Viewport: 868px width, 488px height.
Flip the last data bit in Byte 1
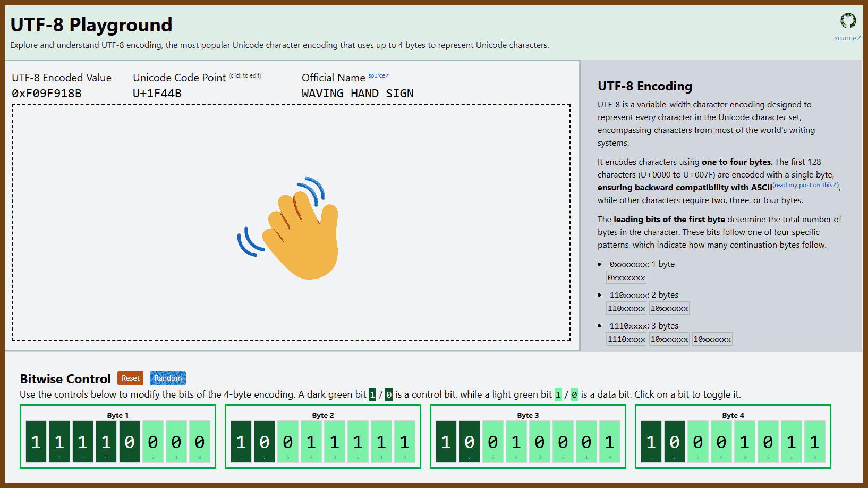point(200,442)
